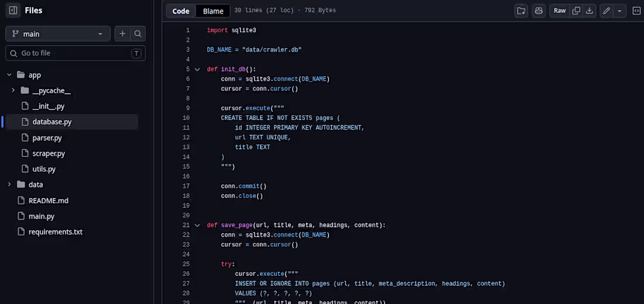Click the Raw button
The image size is (644, 304).
pyautogui.click(x=559, y=11)
